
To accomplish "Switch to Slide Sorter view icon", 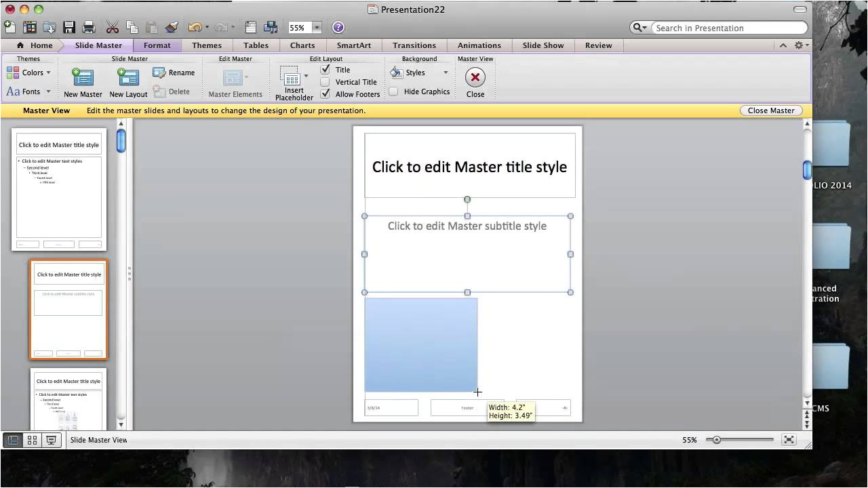I will 32,440.
